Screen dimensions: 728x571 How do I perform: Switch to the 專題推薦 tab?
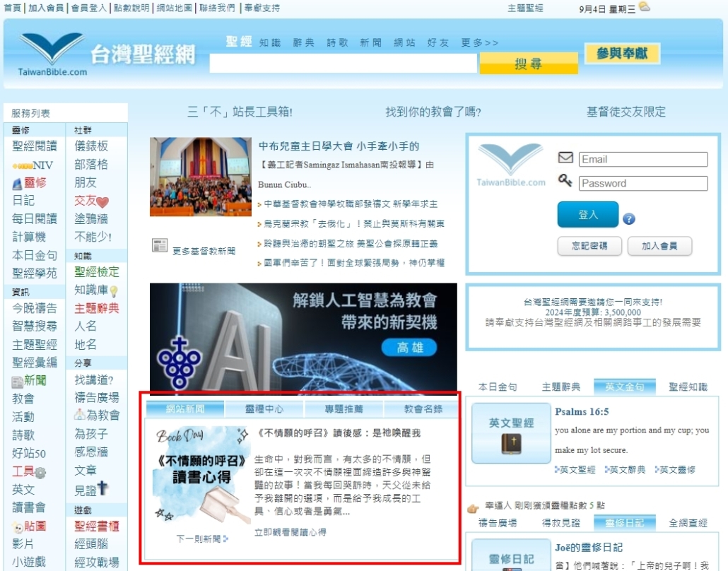coord(344,408)
